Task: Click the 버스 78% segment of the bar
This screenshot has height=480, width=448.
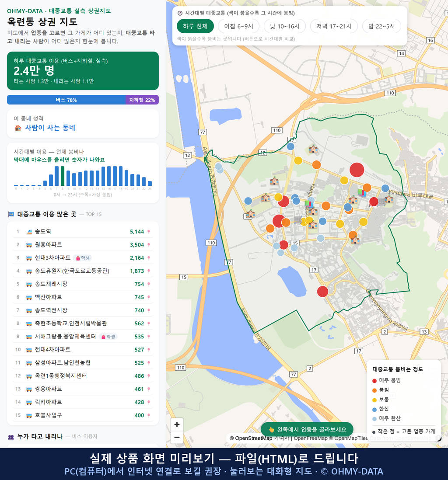Action: pos(66,100)
